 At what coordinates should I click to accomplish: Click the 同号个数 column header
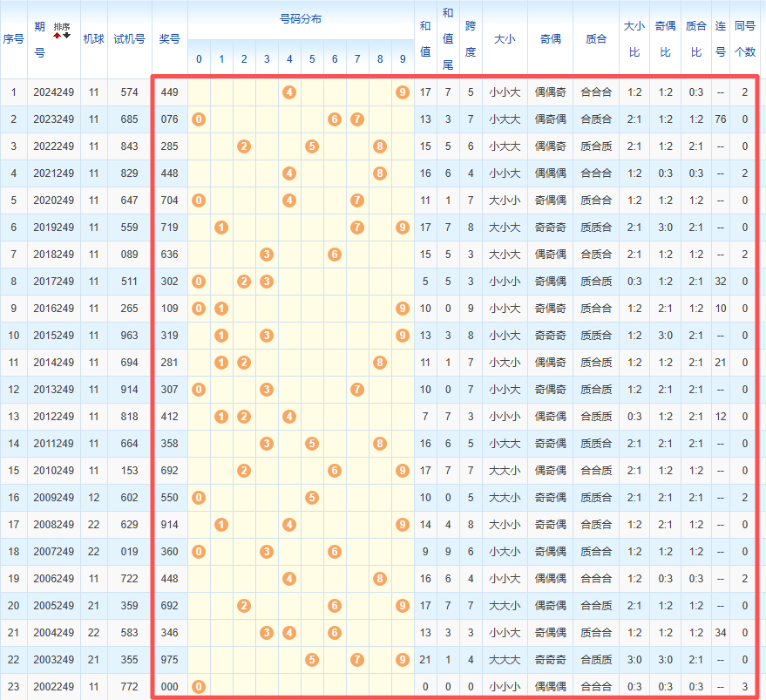tap(745, 39)
